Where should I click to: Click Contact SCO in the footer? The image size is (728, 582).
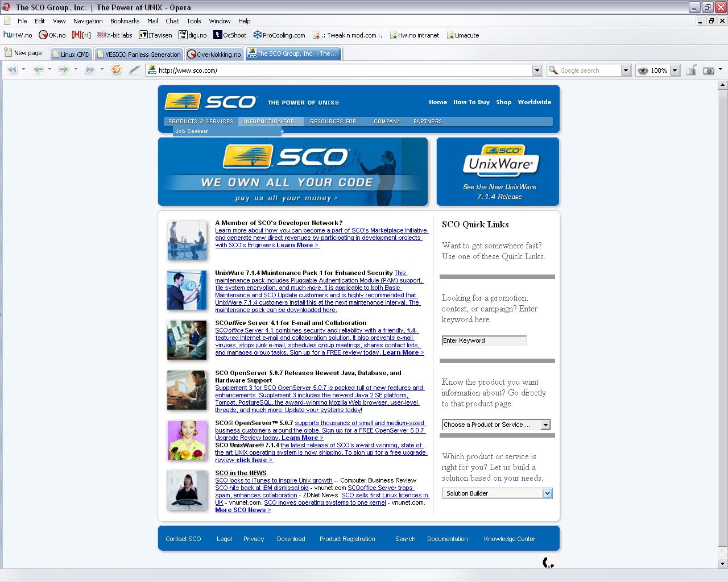[183, 539]
